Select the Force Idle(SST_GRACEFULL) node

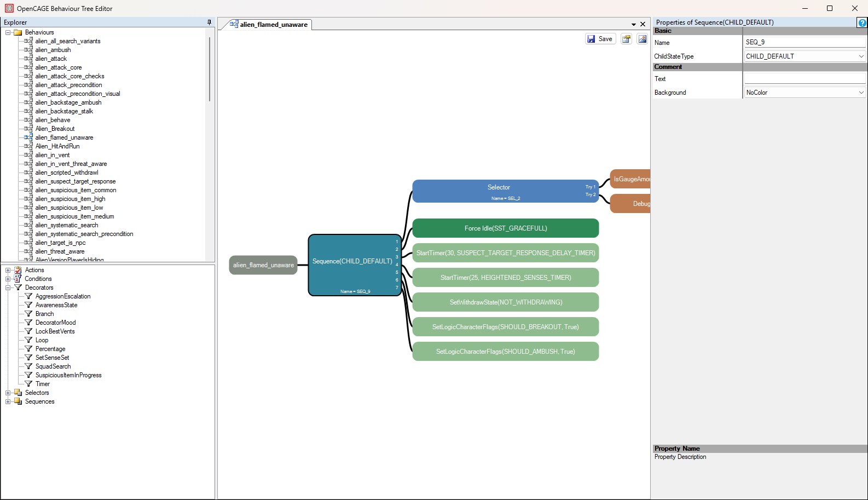(x=505, y=228)
